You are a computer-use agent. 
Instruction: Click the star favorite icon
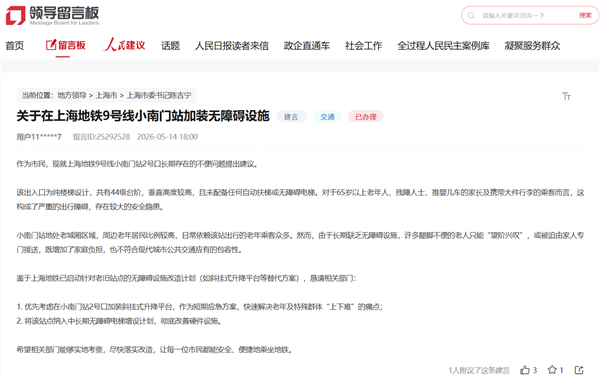click(552, 370)
